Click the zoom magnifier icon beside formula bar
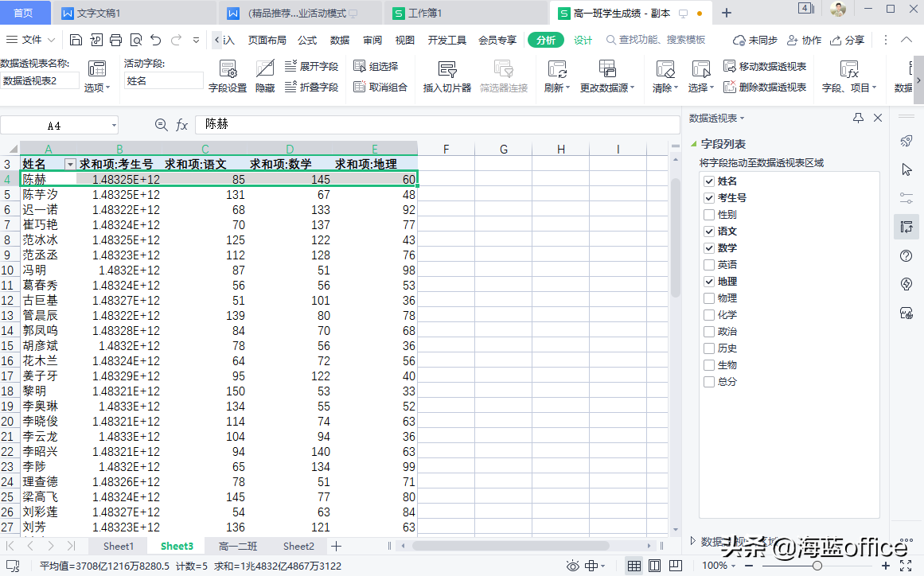The image size is (924, 576). (161, 124)
